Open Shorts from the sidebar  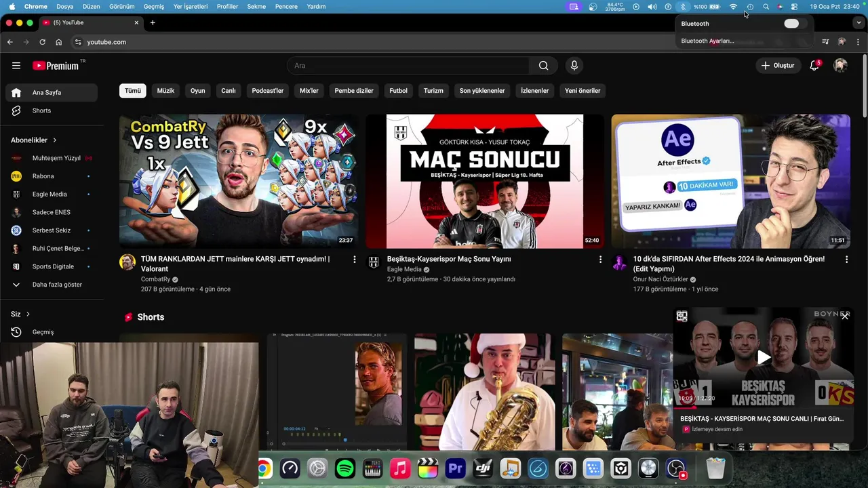click(52, 110)
